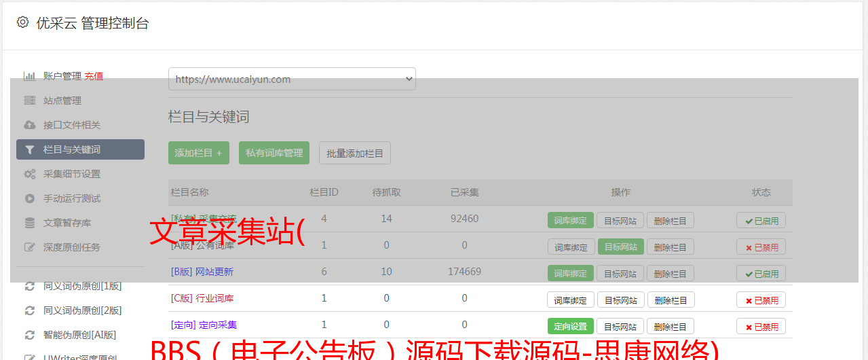The width and height of the screenshot is (868, 360).
Task: Click the gears icon for 采集细节设置
Action: coord(29,174)
